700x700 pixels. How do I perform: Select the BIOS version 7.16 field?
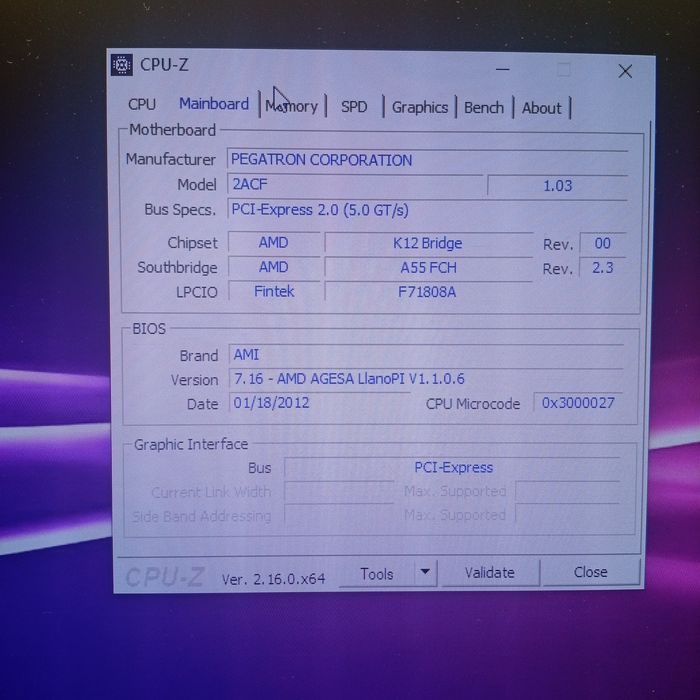pyautogui.click(x=426, y=379)
